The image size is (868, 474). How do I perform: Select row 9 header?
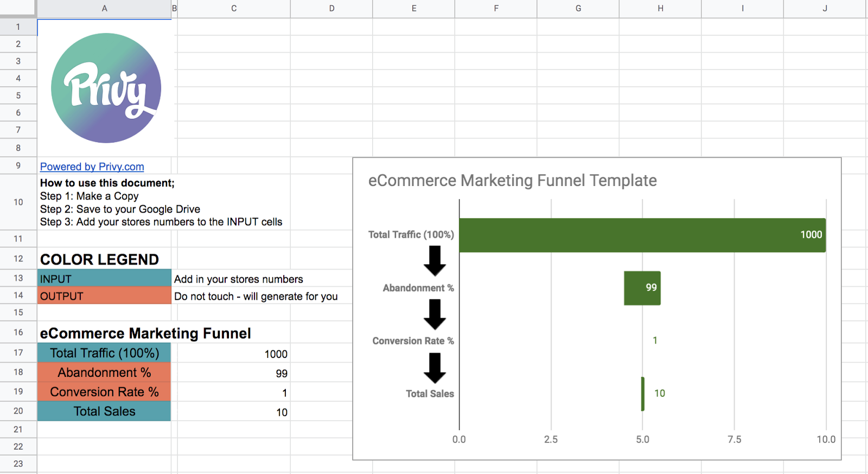click(18, 165)
